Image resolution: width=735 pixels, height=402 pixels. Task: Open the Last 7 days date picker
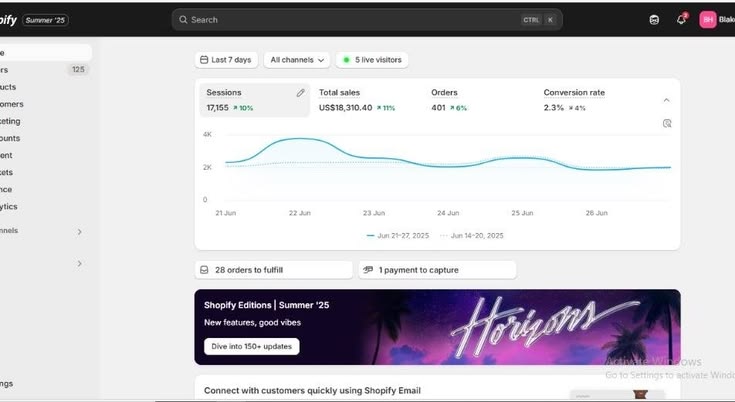[226, 60]
